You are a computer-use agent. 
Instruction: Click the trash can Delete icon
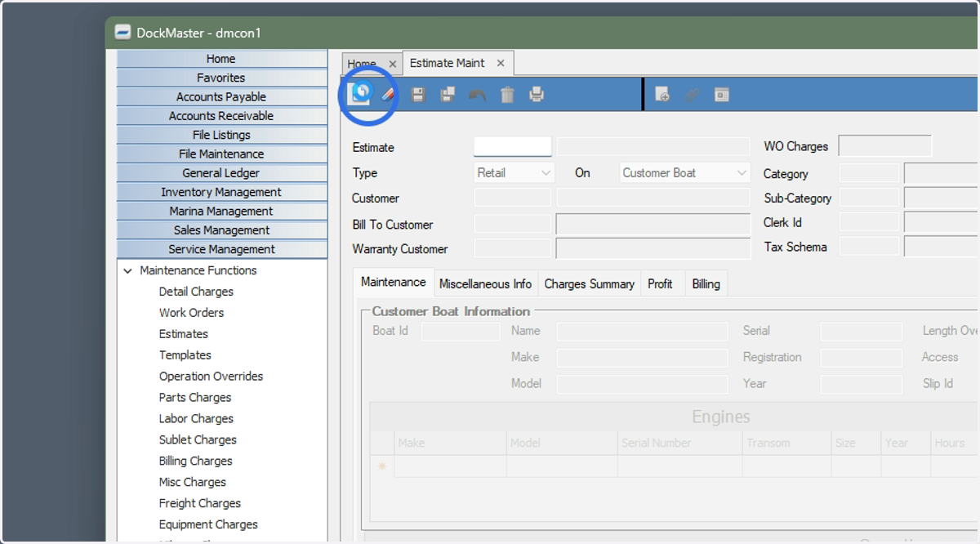pos(507,95)
